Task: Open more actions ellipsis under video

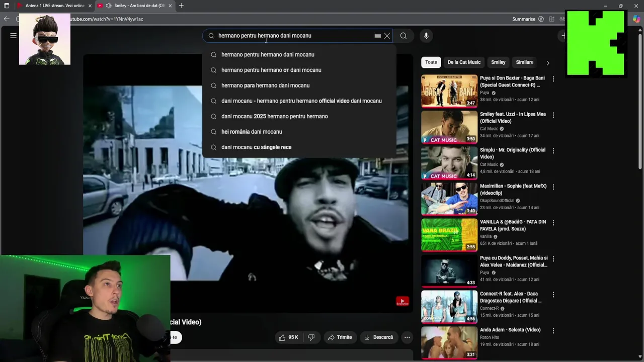Action: point(407,337)
